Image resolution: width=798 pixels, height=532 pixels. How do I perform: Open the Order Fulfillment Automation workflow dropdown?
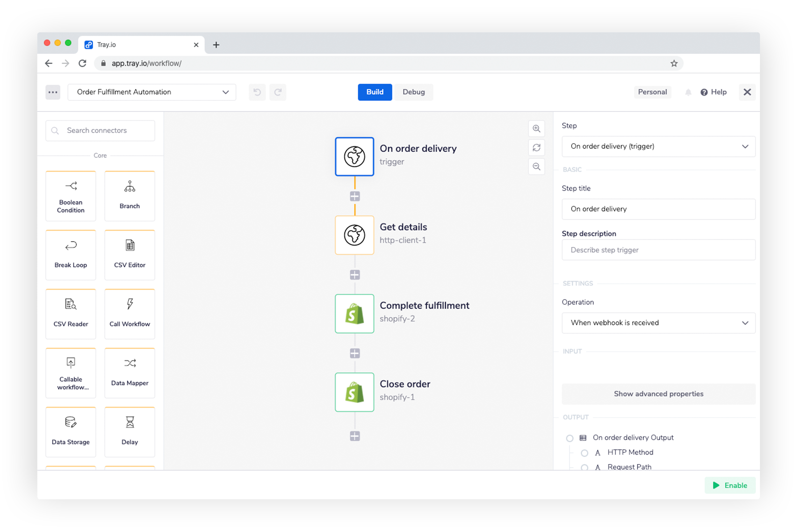point(152,92)
